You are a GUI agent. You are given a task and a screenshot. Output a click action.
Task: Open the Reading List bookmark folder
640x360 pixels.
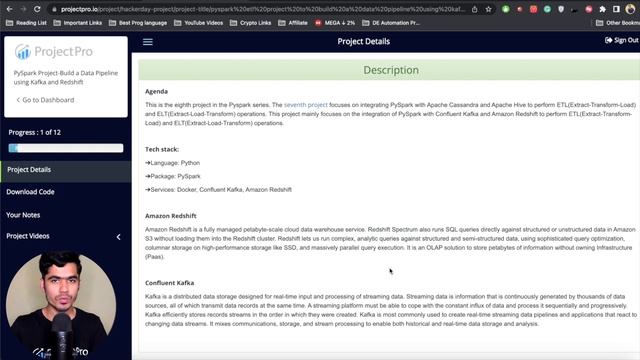(x=27, y=23)
